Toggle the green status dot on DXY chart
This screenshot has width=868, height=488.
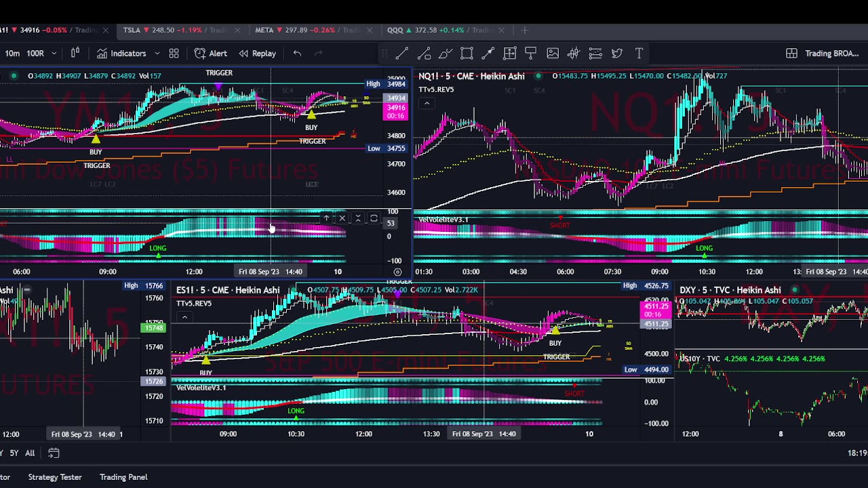(795, 290)
